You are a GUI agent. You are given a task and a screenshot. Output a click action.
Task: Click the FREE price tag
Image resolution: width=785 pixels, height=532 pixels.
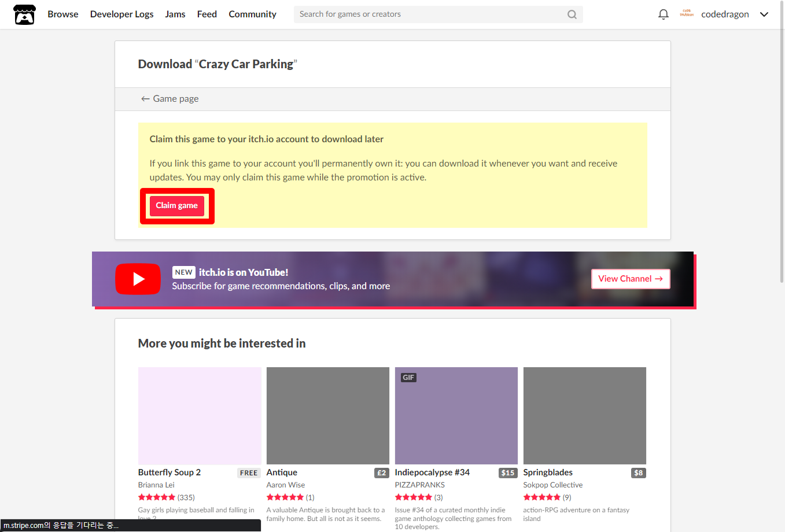click(x=249, y=473)
